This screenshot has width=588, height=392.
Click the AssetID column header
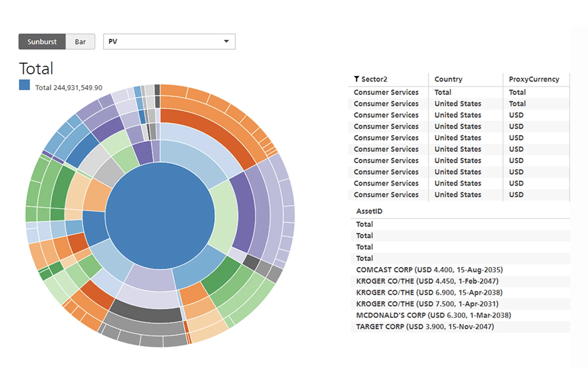pyautogui.click(x=369, y=211)
